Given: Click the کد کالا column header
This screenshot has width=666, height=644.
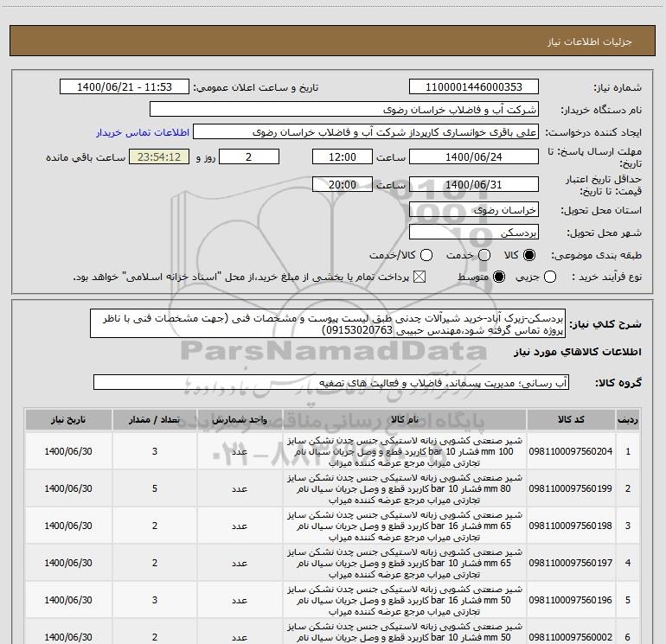Looking at the screenshot, I should (x=571, y=420).
